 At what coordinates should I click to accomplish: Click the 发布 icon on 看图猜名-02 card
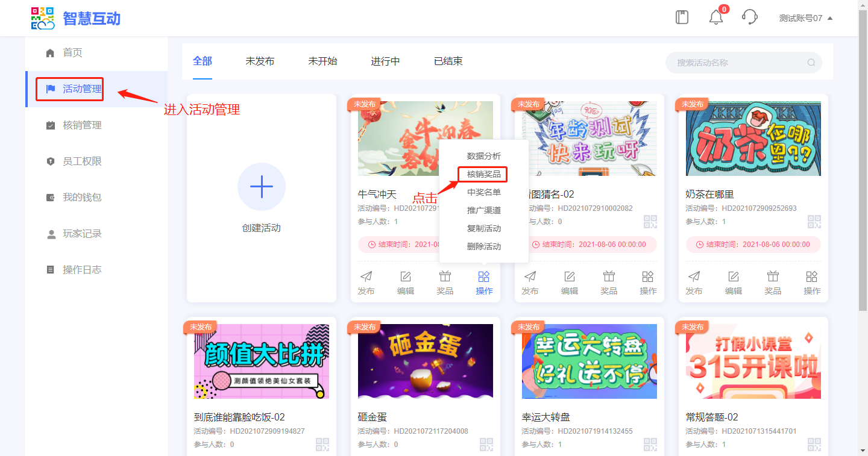coord(530,276)
